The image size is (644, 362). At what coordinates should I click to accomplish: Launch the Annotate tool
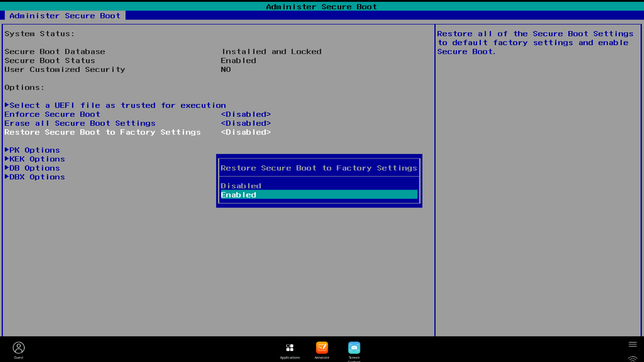[322, 348]
